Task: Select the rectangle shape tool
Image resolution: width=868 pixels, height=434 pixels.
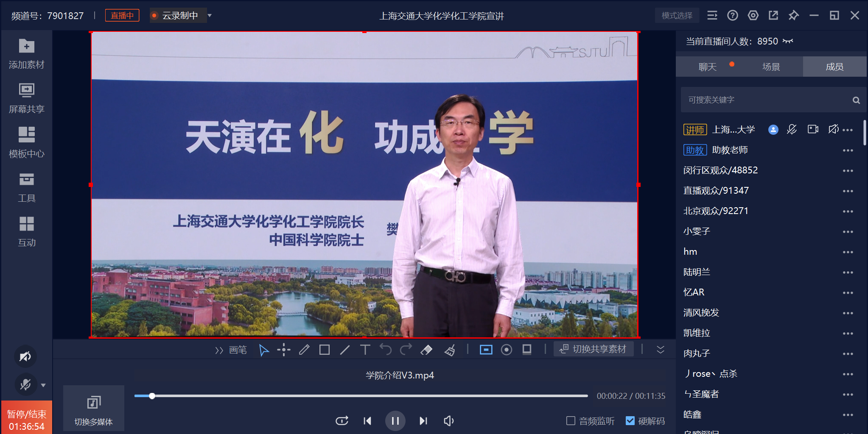Action: point(325,350)
